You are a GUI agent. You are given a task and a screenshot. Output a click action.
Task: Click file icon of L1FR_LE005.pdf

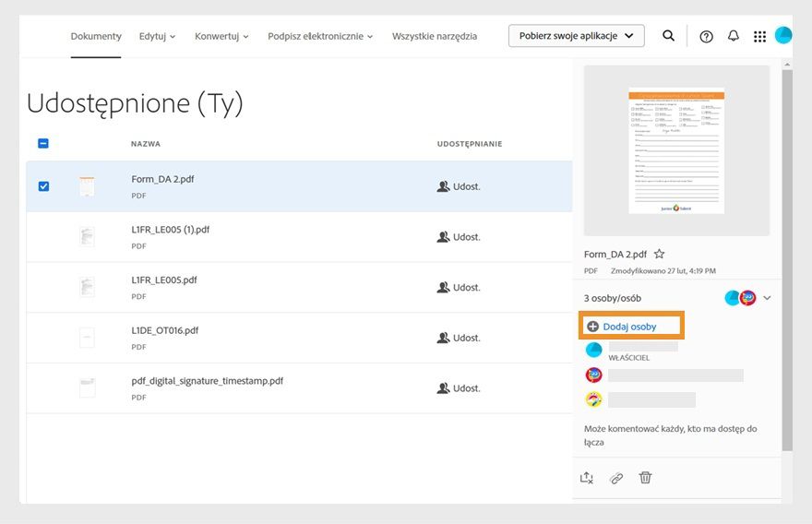click(x=87, y=287)
